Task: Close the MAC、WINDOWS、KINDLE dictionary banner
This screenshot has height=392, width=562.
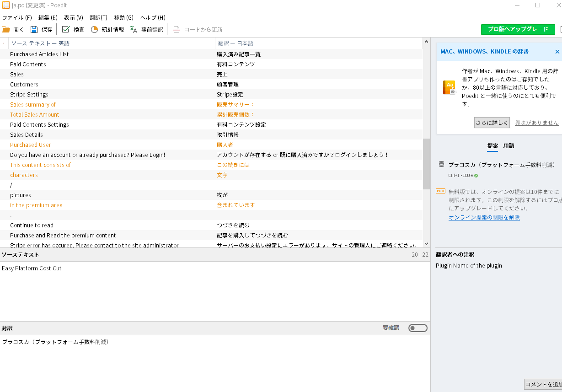Action: pos(557,52)
